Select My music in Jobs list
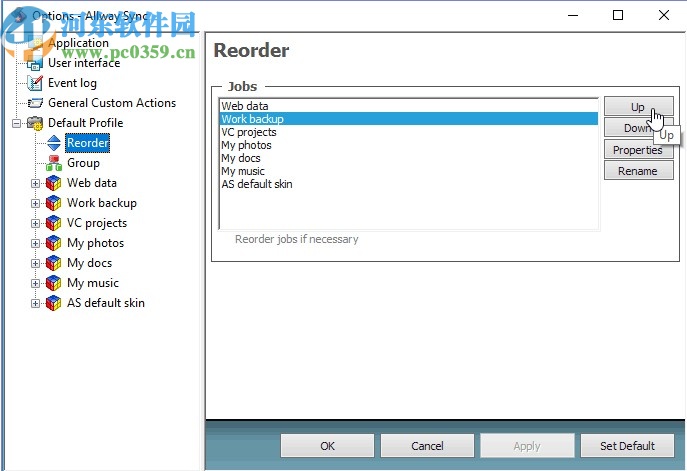 [409, 171]
